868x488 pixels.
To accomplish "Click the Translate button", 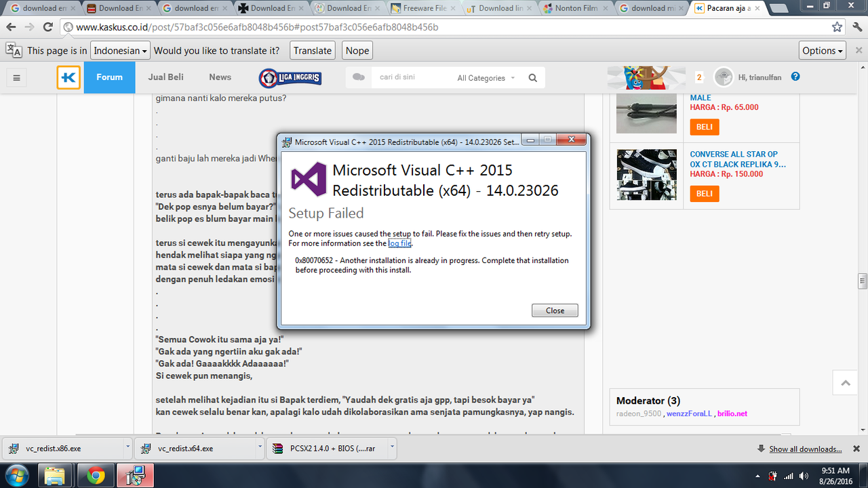I will (x=313, y=51).
